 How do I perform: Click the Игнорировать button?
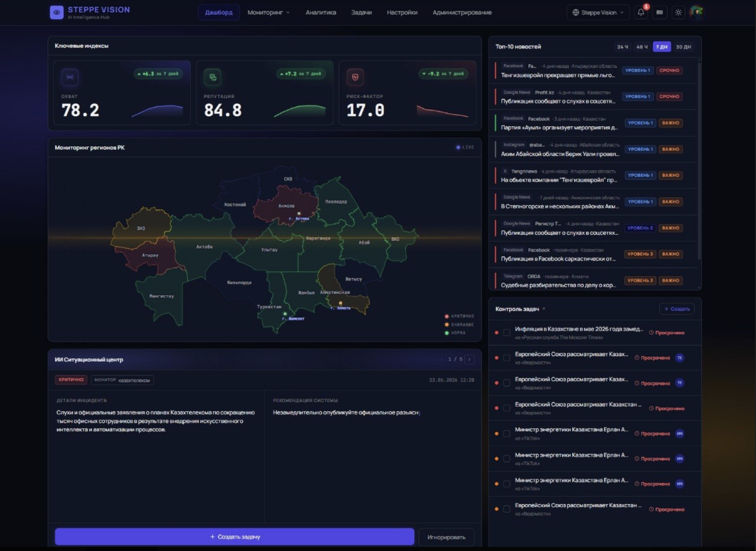tap(446, 537)
